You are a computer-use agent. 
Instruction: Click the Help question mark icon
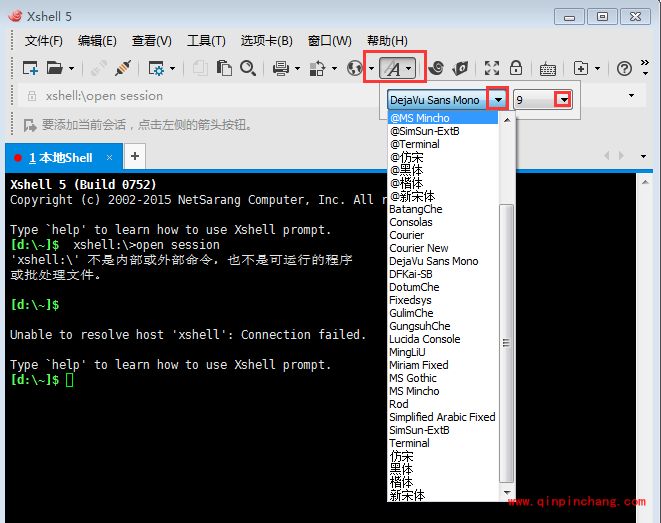(x=624, y=68)
